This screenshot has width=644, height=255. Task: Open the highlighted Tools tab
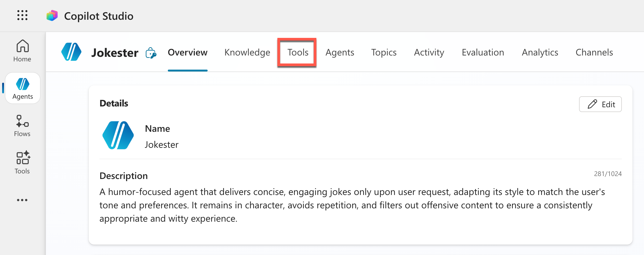click(x=298, y=53)
